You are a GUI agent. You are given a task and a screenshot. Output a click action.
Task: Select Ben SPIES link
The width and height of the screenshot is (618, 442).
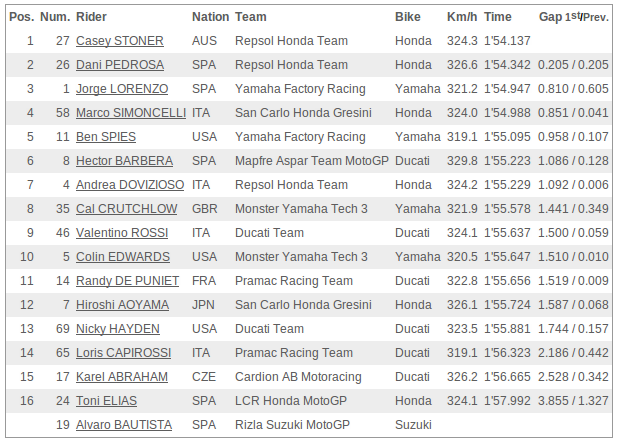pyautogui.click(x=106, y=137)
